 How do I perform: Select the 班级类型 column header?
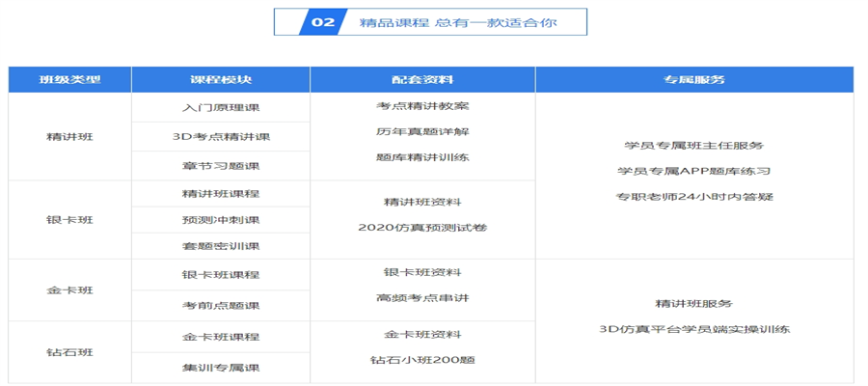[69, 79]
